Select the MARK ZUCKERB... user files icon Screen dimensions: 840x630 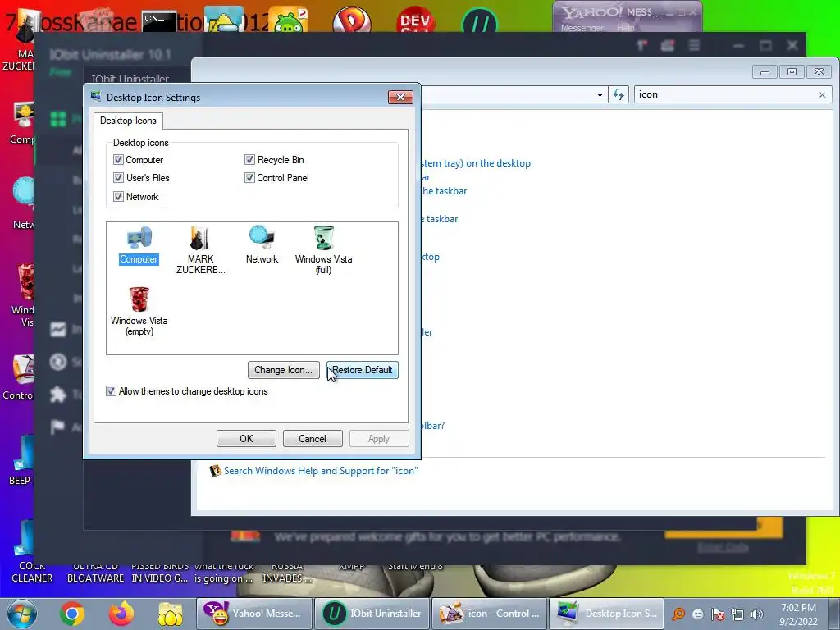200,250
